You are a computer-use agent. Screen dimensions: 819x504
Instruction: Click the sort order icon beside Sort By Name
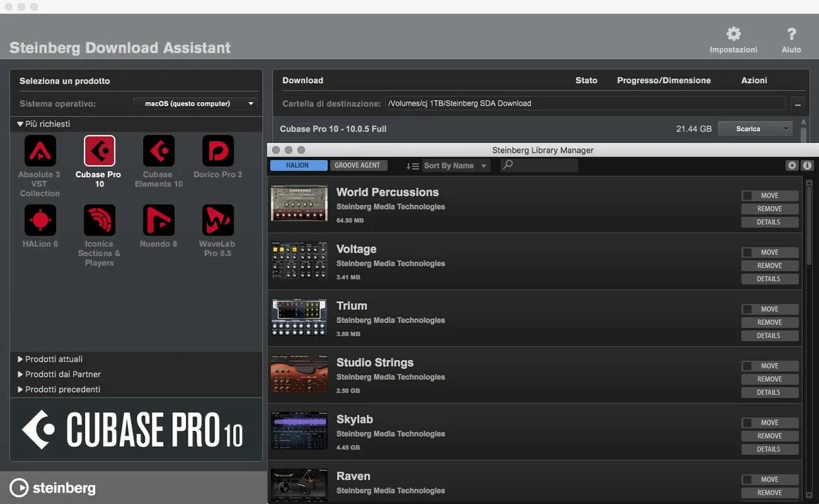point(413,166)
